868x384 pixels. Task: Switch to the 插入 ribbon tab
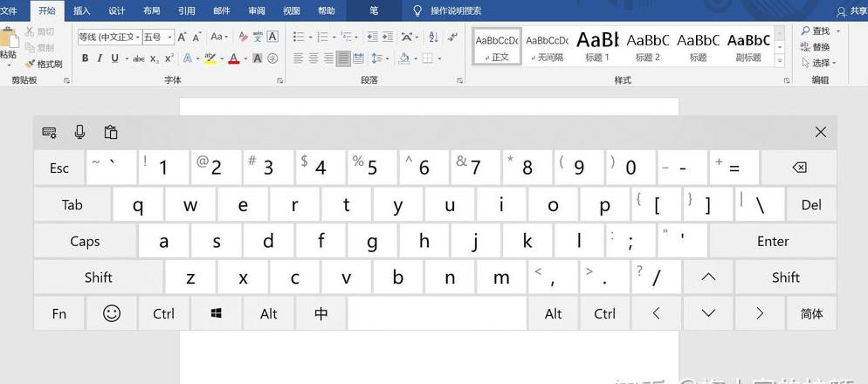pos(82,10)
